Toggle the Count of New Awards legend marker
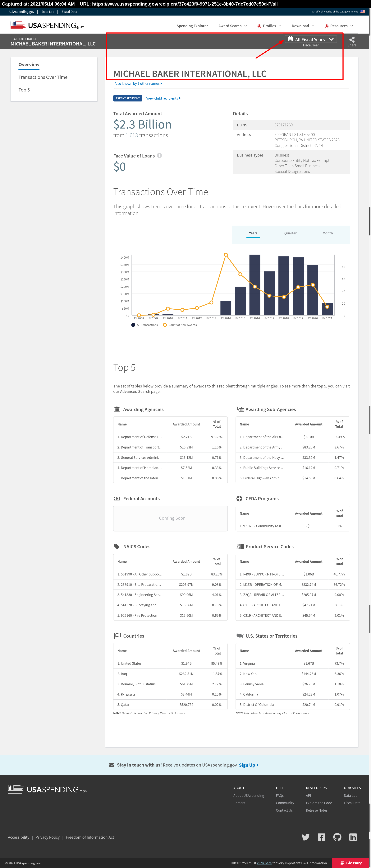This screenshot has height=868, width=371. tap(165, 325)
